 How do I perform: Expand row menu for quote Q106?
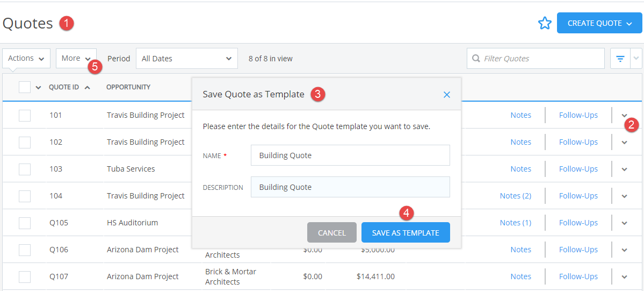[624, 250]
